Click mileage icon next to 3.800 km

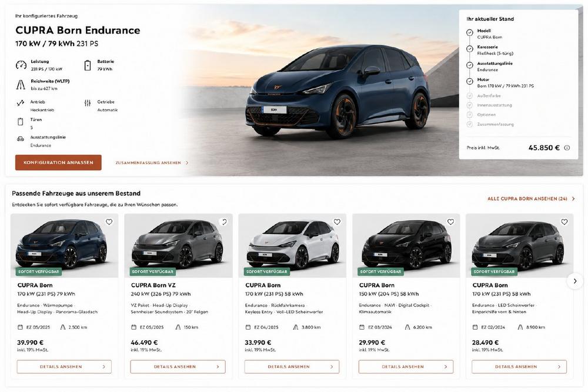296,327
